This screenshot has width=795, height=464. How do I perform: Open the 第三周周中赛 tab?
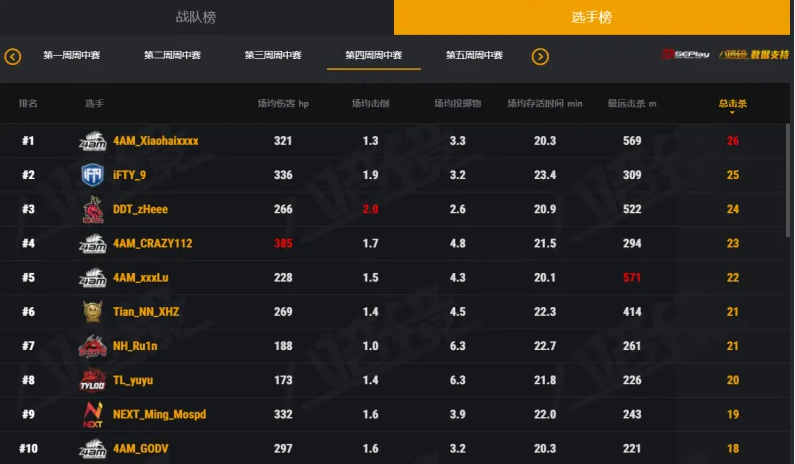[x=273, y=55]
